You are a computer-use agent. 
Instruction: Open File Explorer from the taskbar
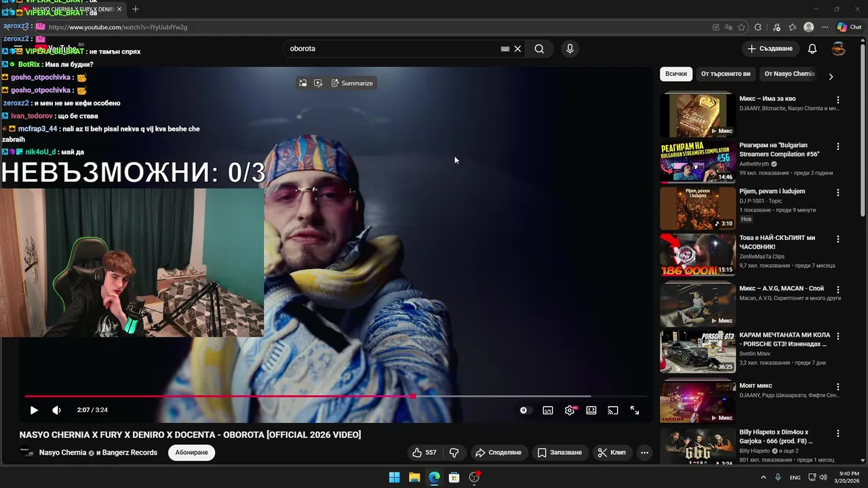click(414, 477)
